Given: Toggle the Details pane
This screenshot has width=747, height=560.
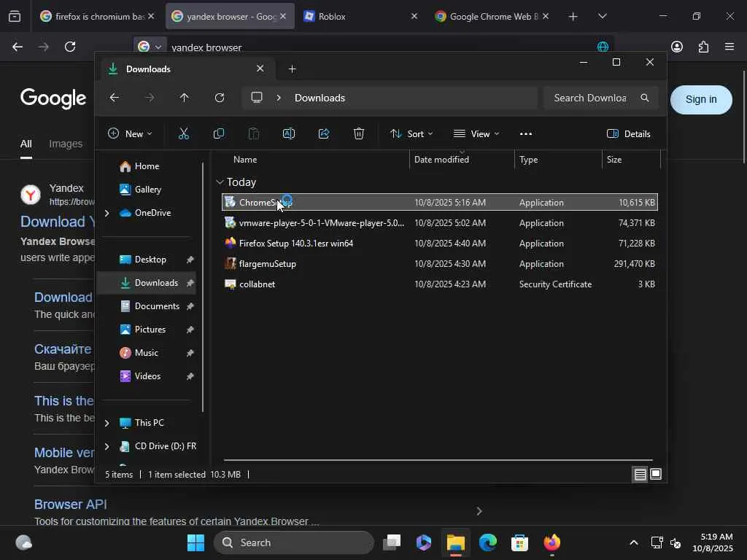Looking at the screenshot, I should (628, 134).
